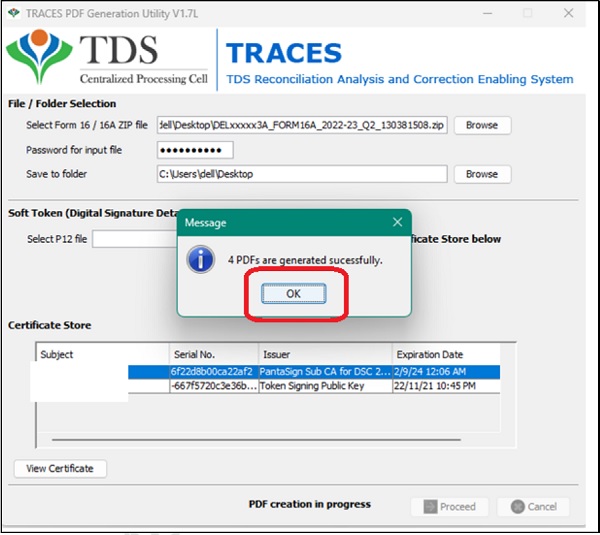
Task: Click the Select Form 16 / 16A ZIP file field
Action: click(x=302, y=125)
